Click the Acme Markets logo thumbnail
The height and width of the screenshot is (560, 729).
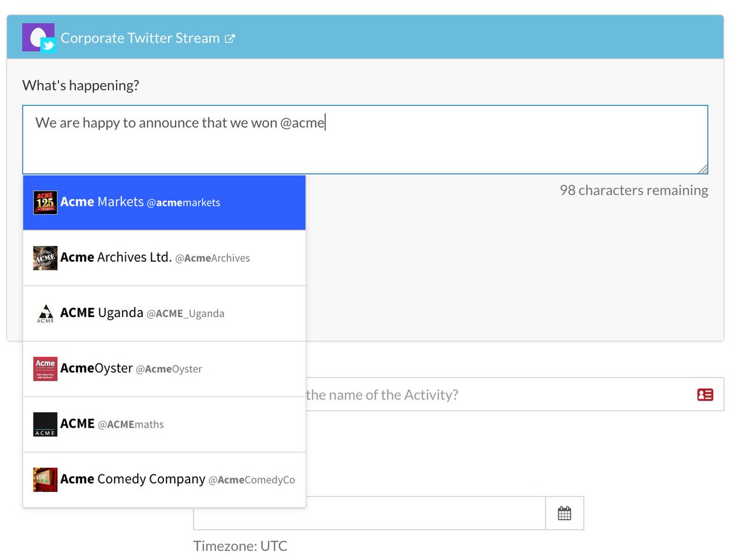(46, 203)
